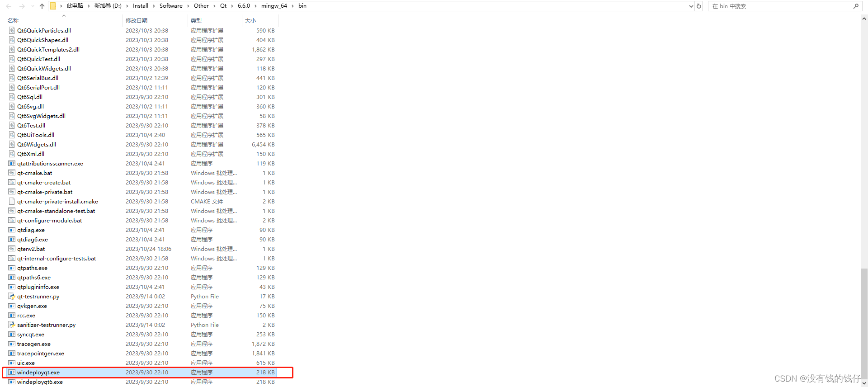The height and width of the screenshot is (387, 868).
Task: Select uic.exe file icon
Action: click(12, 363)
